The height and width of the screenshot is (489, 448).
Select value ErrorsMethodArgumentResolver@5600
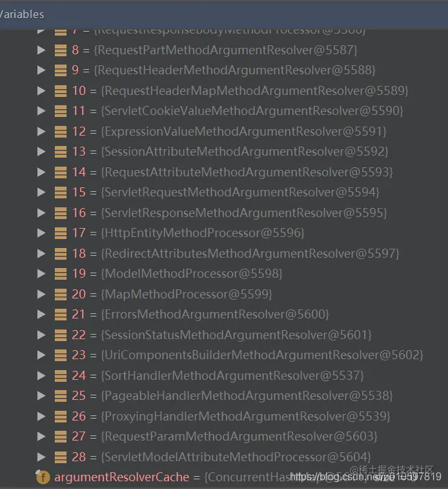[215, 315]
